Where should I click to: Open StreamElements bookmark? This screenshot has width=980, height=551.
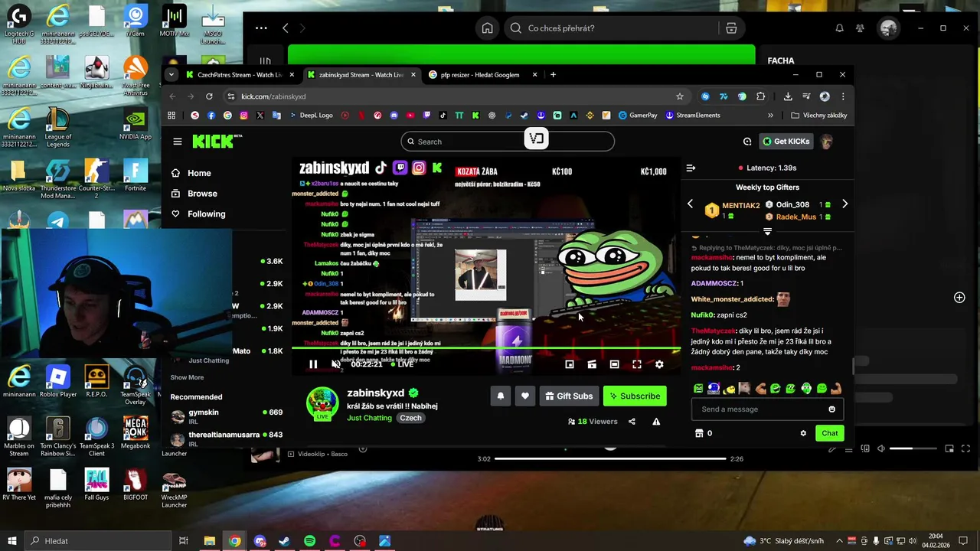pos(693,116)
